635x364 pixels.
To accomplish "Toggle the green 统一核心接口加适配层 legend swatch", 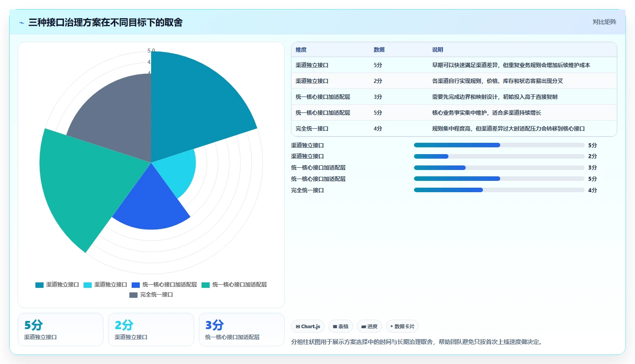I will point(206,285).
